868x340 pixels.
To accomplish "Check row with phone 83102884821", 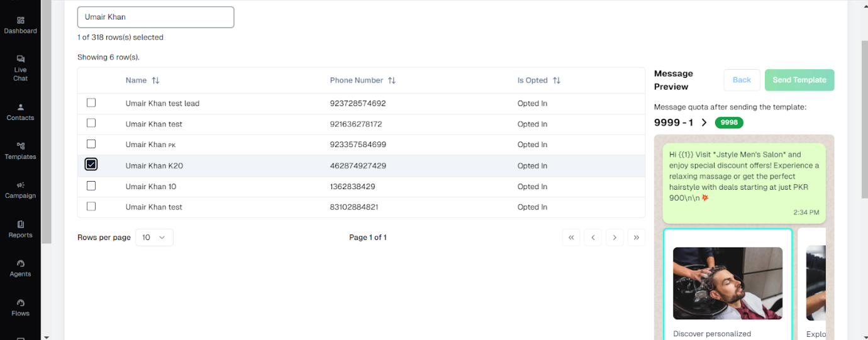I will (91, 206).
